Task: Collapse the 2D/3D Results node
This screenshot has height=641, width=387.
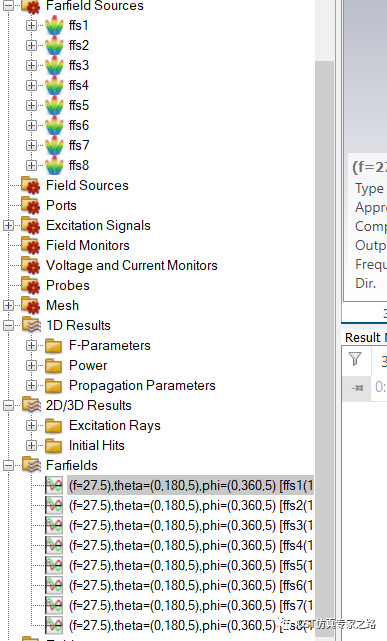Action: [x=8, y=406]
